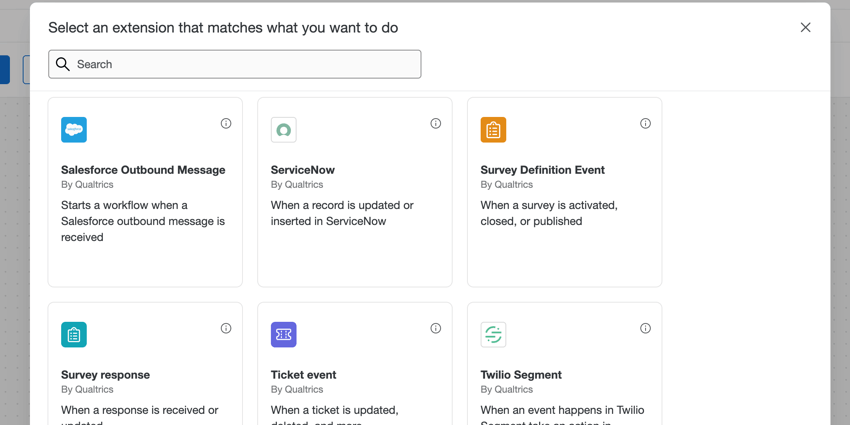Click the Survey Definition Event clipboard icon

[x=493, y=130]
